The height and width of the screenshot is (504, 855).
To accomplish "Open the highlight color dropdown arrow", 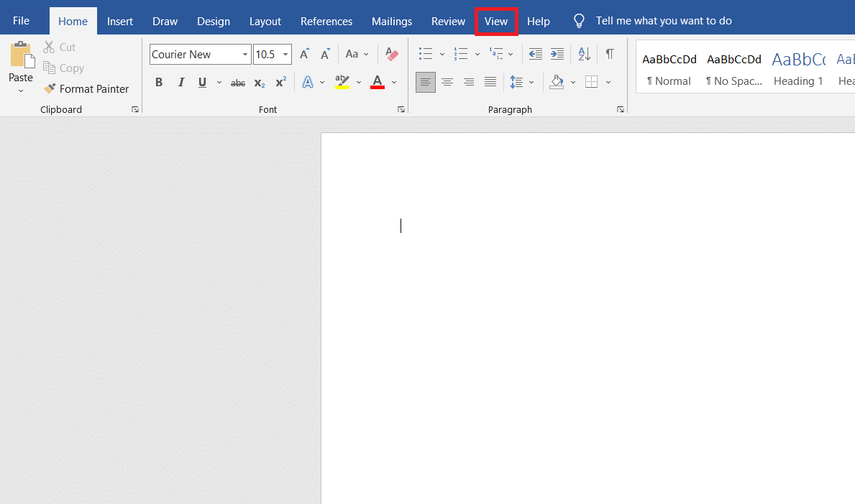I will click(x=359, y=83).
